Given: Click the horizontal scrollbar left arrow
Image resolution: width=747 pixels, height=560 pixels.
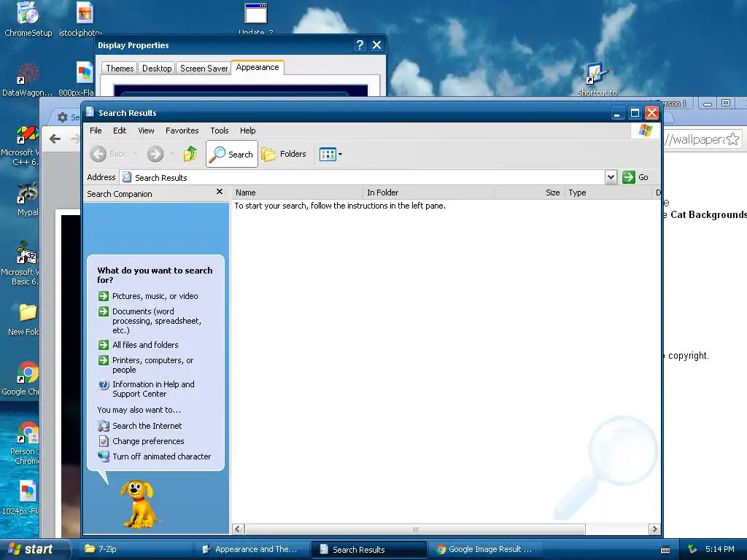Looking at the screenshot, I should tap(239, 529).
